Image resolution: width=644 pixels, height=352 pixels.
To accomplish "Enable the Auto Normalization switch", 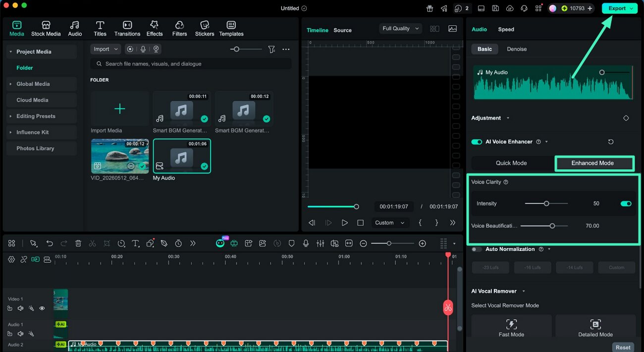I will pos(477,249).
